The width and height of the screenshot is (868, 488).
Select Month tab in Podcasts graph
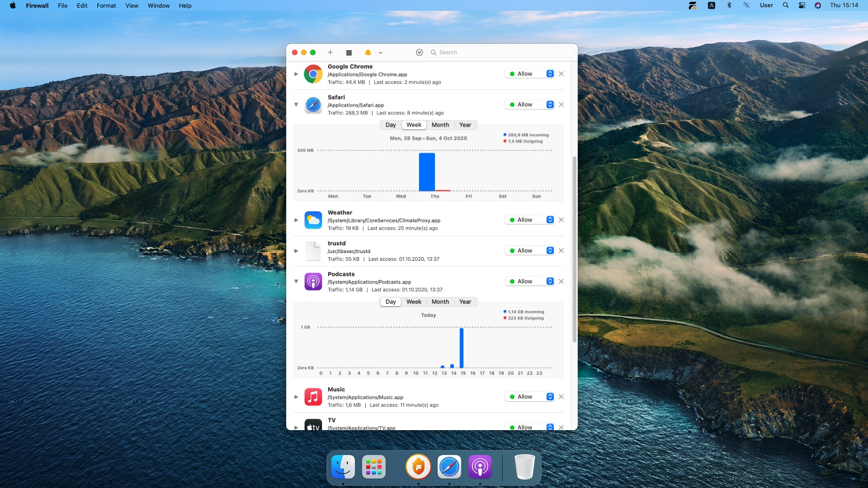coord(440,302)
